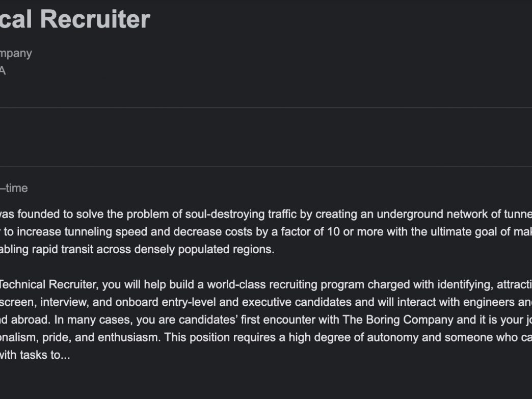Click the empty section between the two dividers

pyautogui.click(x=266, y=137)
